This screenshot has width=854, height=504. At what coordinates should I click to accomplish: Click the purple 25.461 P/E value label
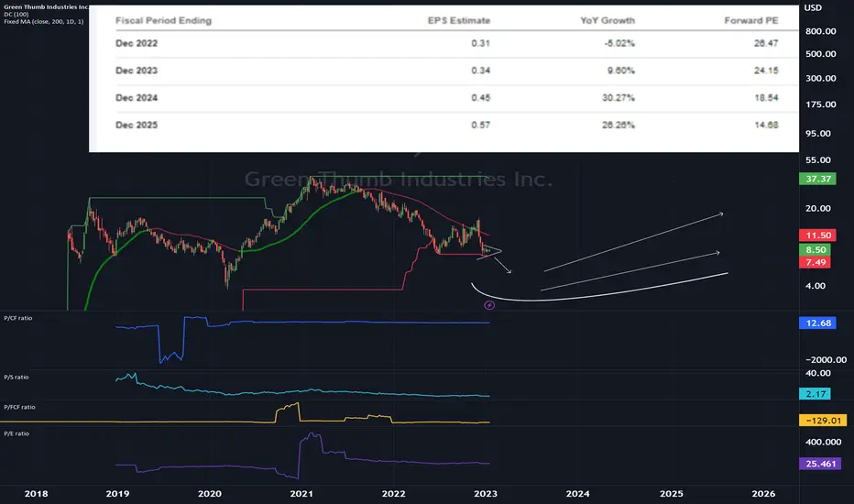tap(820, 464)
